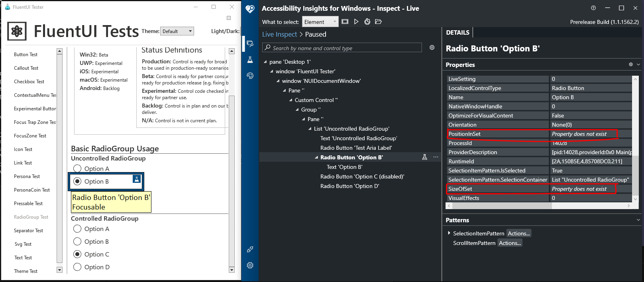
Task: Click the PositionInSet property name cell
Action: coord(498,134)
